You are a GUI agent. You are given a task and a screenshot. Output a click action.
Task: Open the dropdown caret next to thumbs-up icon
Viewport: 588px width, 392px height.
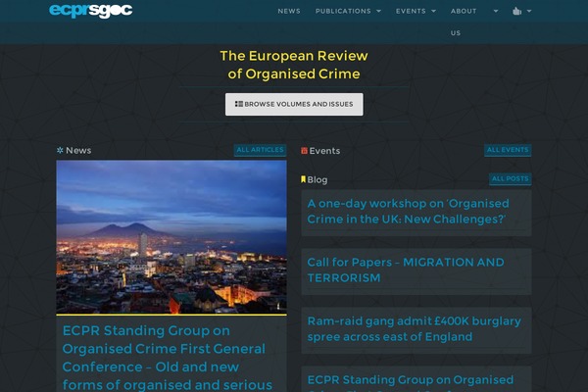[x=529, y=11]
